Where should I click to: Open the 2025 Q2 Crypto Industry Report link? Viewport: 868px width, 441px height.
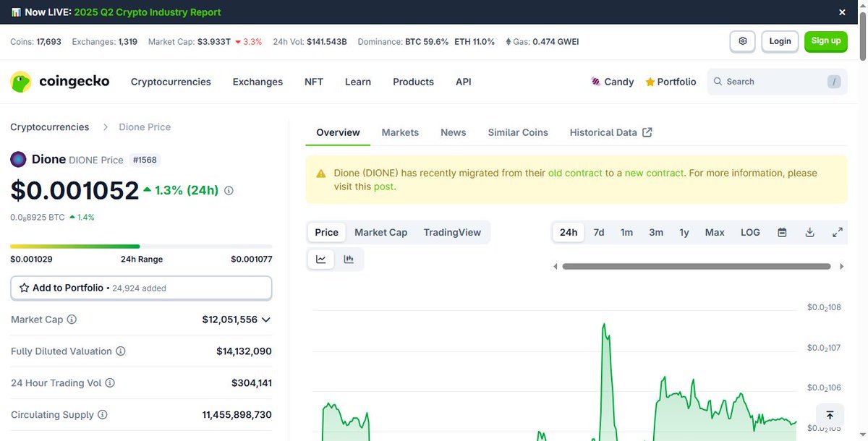pyautogui.click(x=148, y=12)
